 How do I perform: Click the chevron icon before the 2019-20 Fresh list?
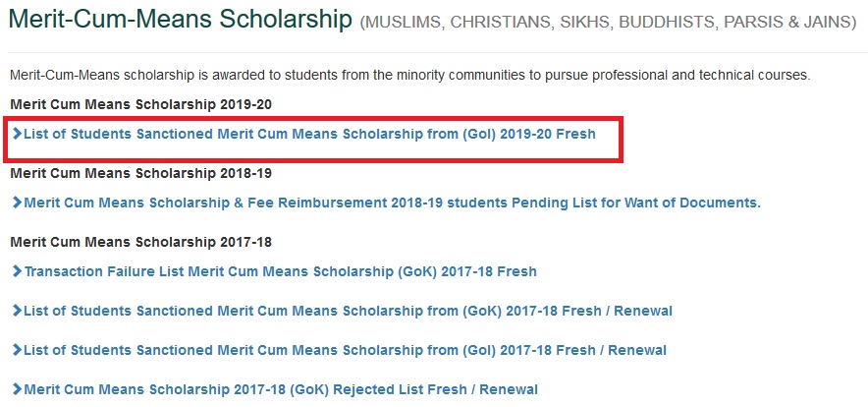coord(17,134)
